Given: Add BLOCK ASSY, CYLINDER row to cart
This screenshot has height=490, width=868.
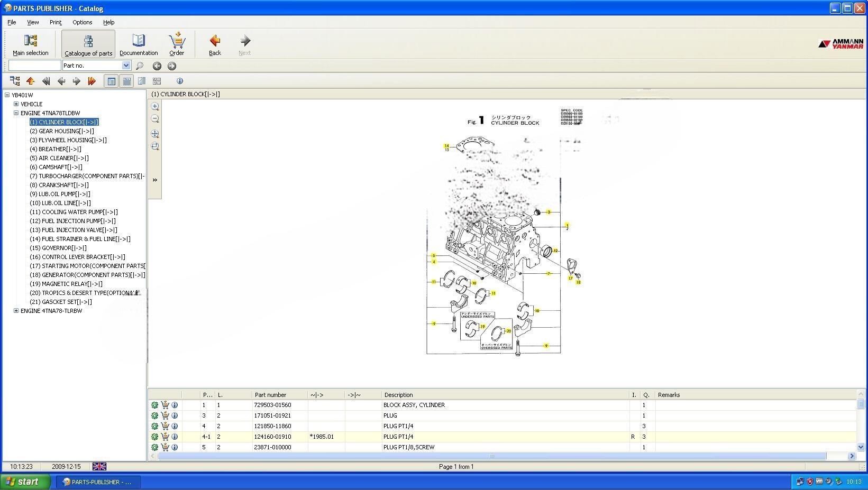Looking at the screenshot, I should coord(165,405).
